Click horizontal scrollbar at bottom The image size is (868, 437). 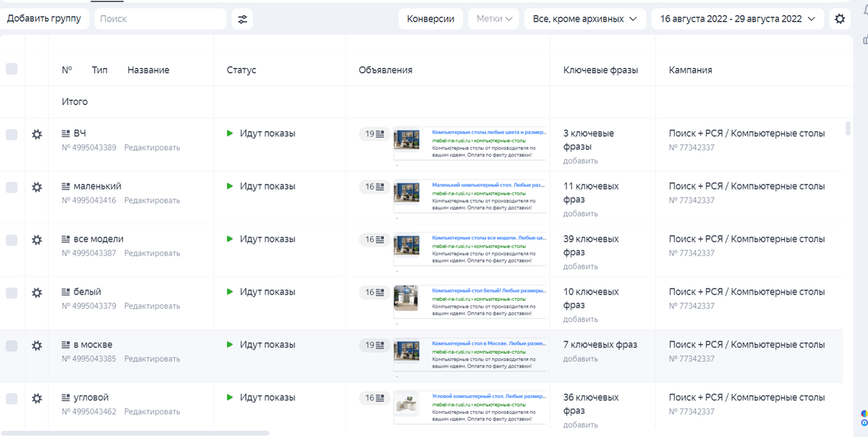pyautogui.click(x=135, y=433)
